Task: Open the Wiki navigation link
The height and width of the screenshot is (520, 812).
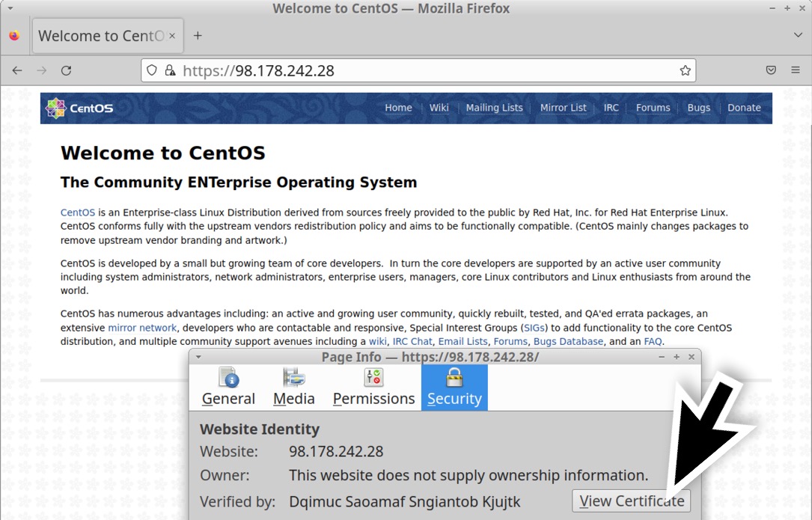Action: [x=439, y=108]
